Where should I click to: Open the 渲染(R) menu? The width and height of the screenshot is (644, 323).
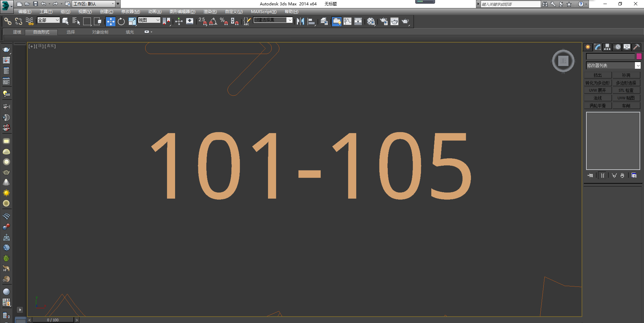click(210, 12)
